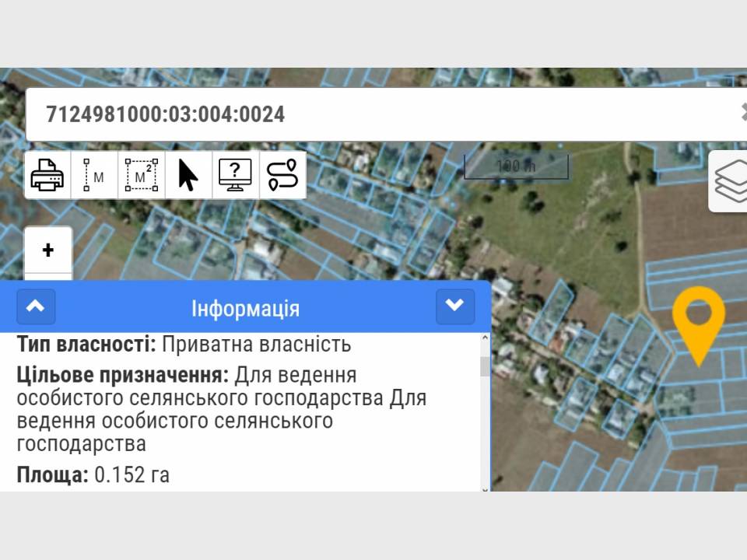Viewport: 747px width, 560px height.
Task: Activate the arrow pointer selection tool
Action: pyautogui.click(x=188, y=175)
